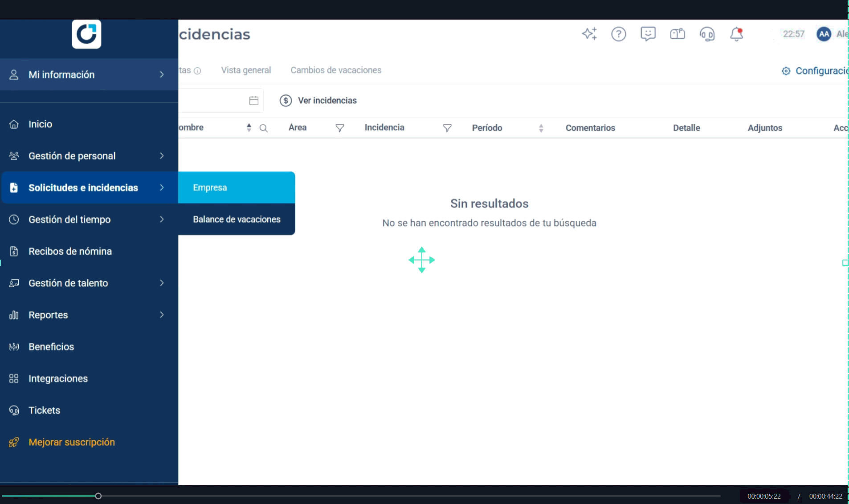
Task: Expand the Reportes menu chevron
Action: [x=162, y=315]
